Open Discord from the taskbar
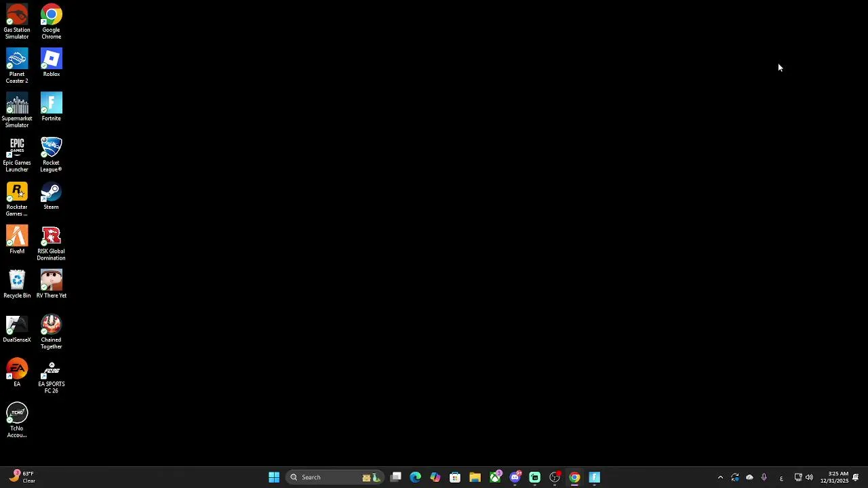The width and height of the screenshot is (868, 488). (x=515, y=477)
